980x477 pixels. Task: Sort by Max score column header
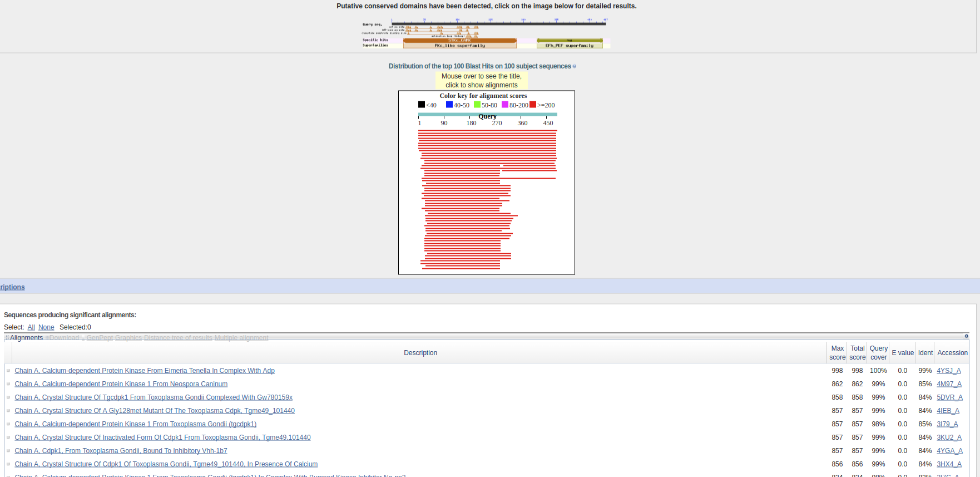(837, 353)
